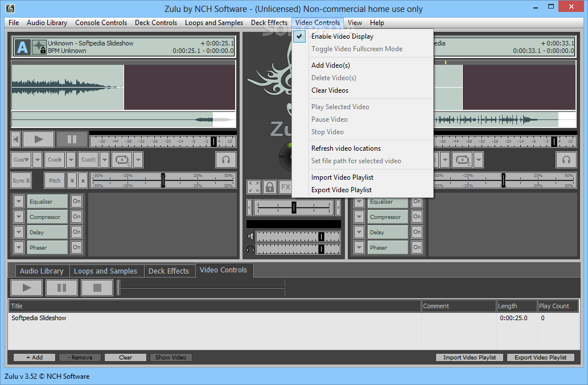The width and height of the screenshot is (588, 385).
Task: Expand Deck B Compressor dropdown arrow
Action: pos(359,217)
